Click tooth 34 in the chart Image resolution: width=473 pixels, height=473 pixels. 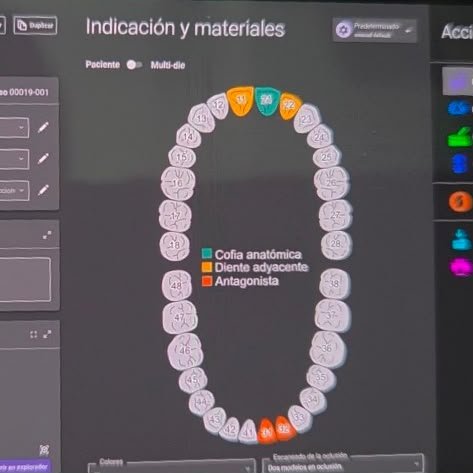point(312,400)
